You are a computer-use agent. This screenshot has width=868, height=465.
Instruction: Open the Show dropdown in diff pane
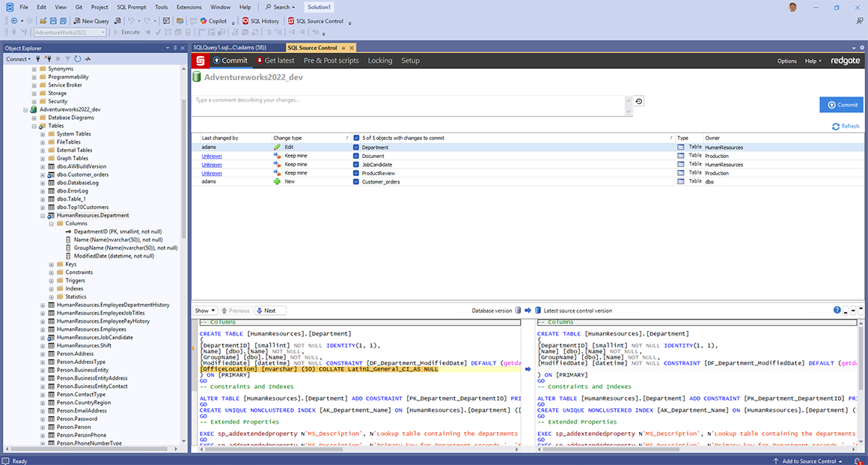(205, 310)
